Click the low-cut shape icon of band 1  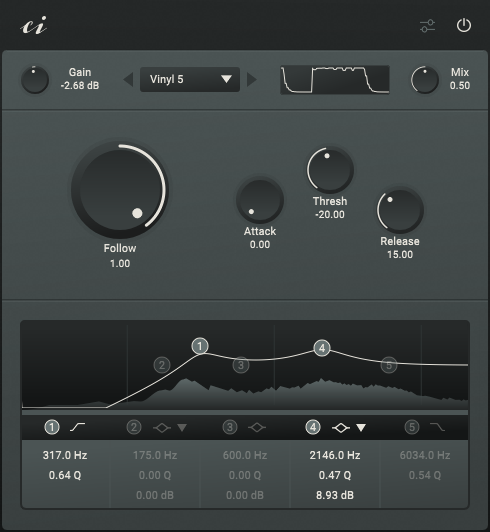point(77,427)
